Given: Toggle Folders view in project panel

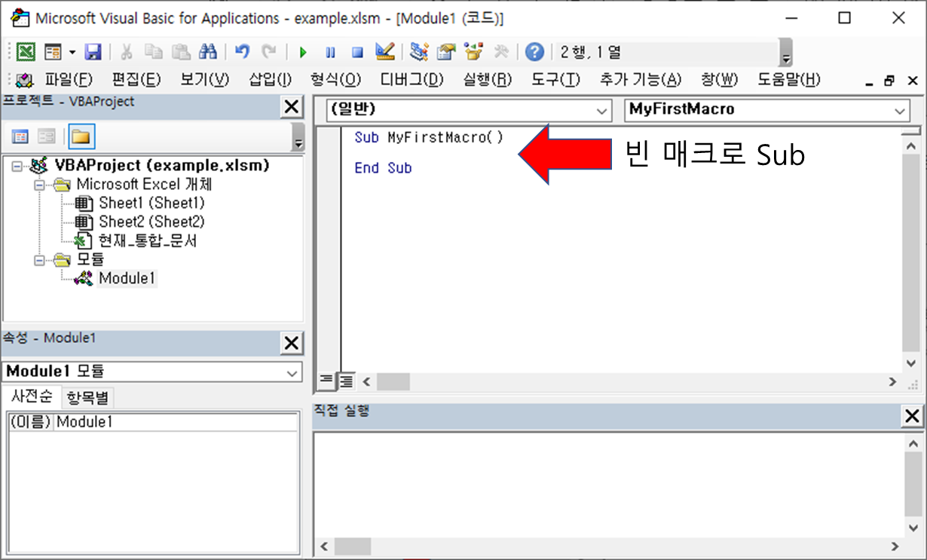Looking at the screenshot, I should [x=81, y=137].
